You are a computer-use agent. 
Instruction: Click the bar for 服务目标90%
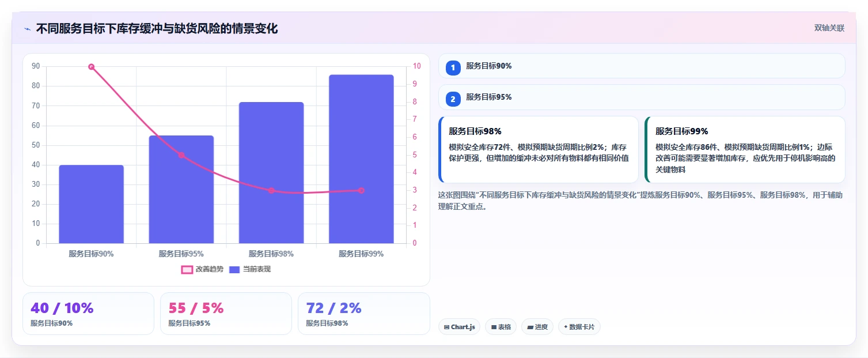pos(91,204)
